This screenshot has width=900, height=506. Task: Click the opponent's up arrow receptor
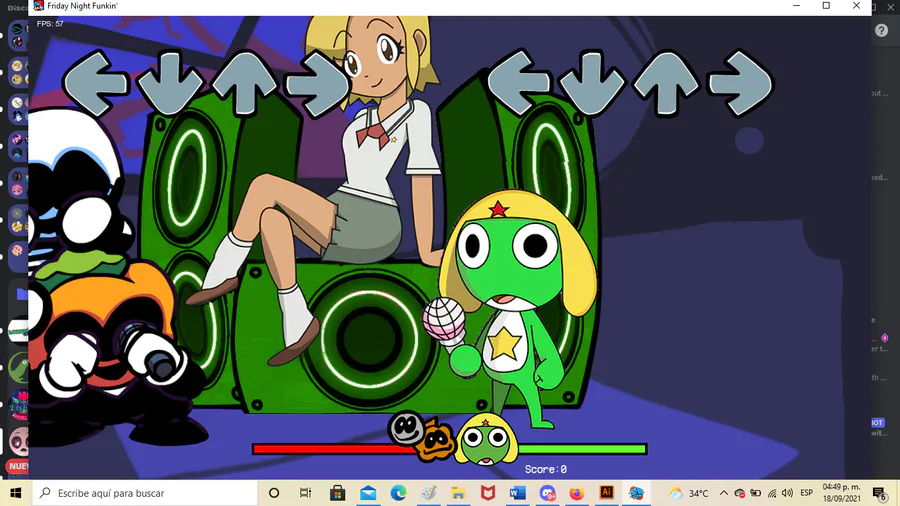[x=244, y=83]
